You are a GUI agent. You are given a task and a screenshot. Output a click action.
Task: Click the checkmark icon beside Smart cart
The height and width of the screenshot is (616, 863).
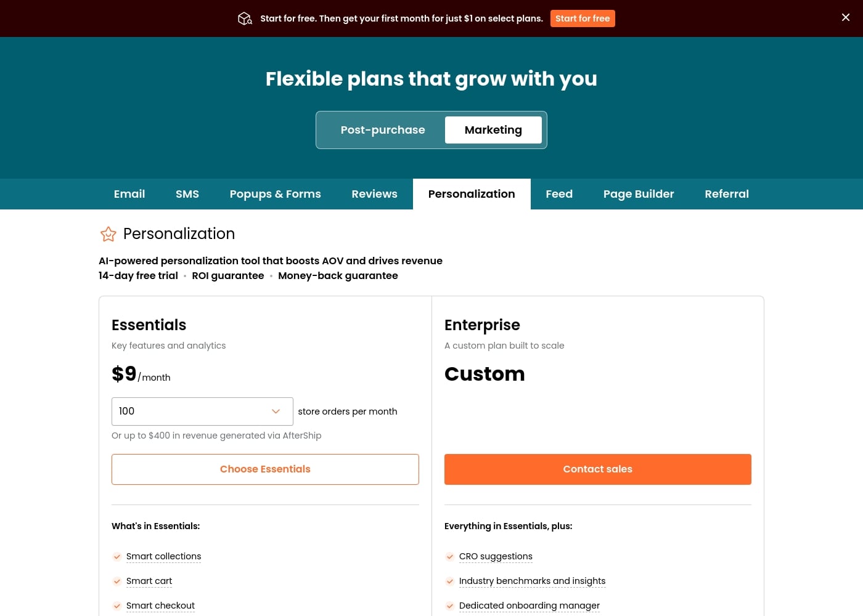click(117, 582)
